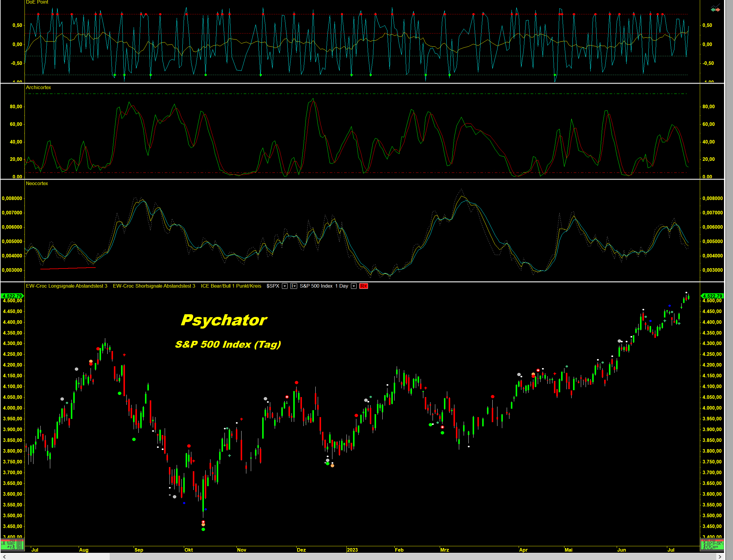Click the DoE Point indicator title
The image size is (733, 560).
coord(37,2)
